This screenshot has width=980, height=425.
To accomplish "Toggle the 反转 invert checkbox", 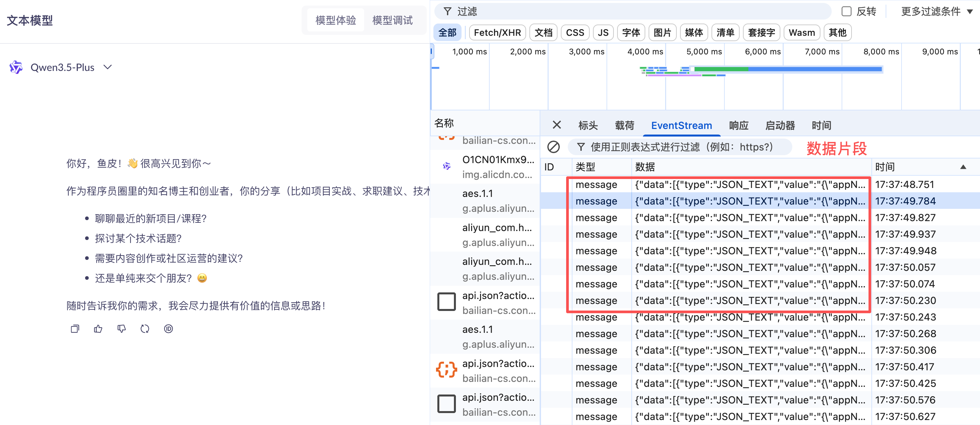I will [846, 11].
